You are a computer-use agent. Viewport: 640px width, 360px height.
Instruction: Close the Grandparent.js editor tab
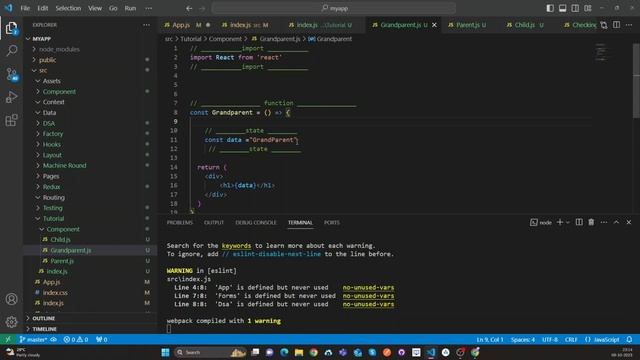[x=434, y=25]
